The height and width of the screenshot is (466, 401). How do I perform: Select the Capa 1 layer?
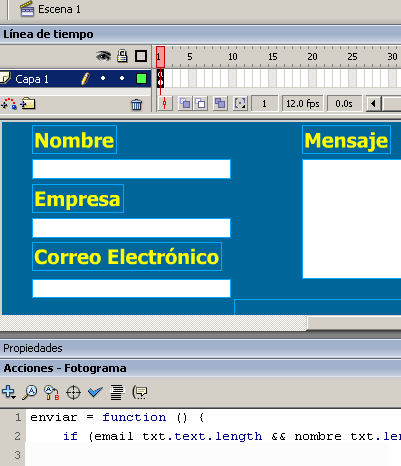[76, 79]
